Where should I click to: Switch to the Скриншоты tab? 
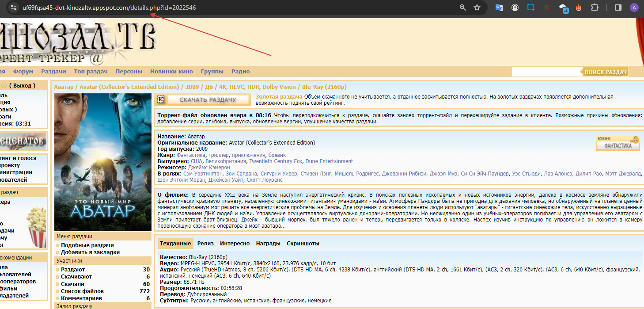coord(303,244)
